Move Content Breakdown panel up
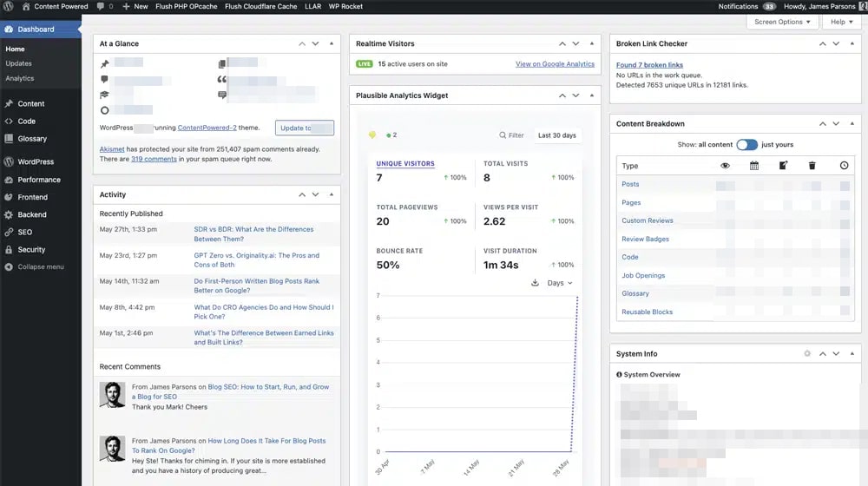 823,124
